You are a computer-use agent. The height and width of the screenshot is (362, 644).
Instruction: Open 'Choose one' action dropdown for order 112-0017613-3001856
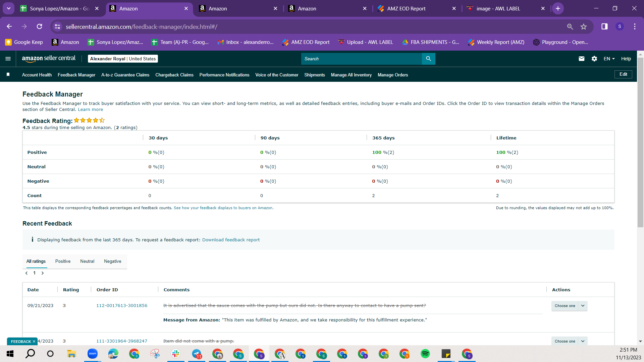click(569, 306)
